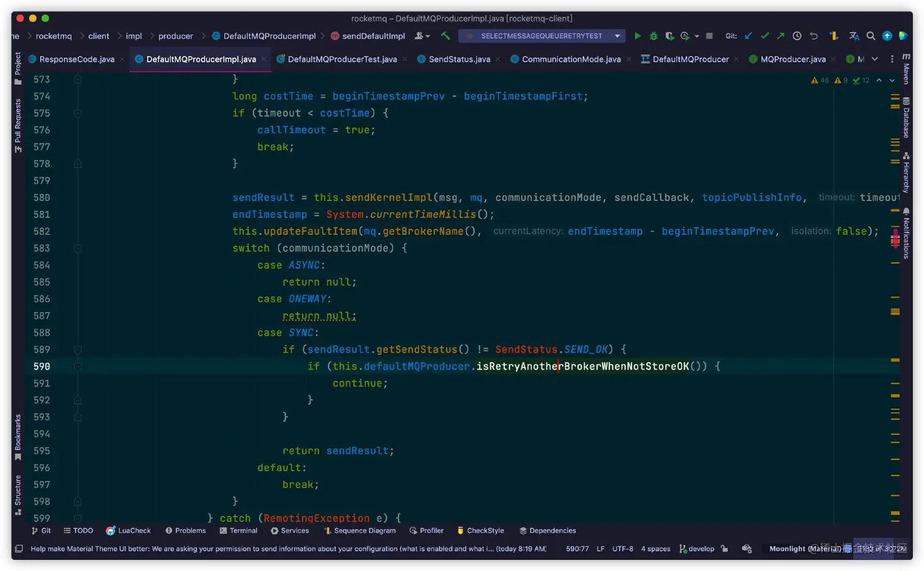Open the translate icon in toolbar
Viewport: 924px width, 571px height.
pyautogui.click(x=854, y=36)
